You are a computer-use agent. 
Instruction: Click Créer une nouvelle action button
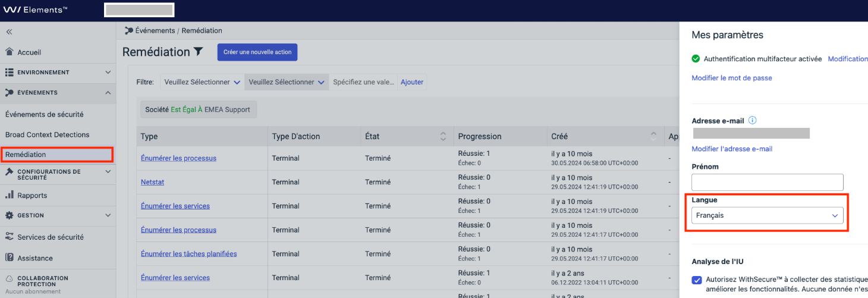click(x=257, y=52)
